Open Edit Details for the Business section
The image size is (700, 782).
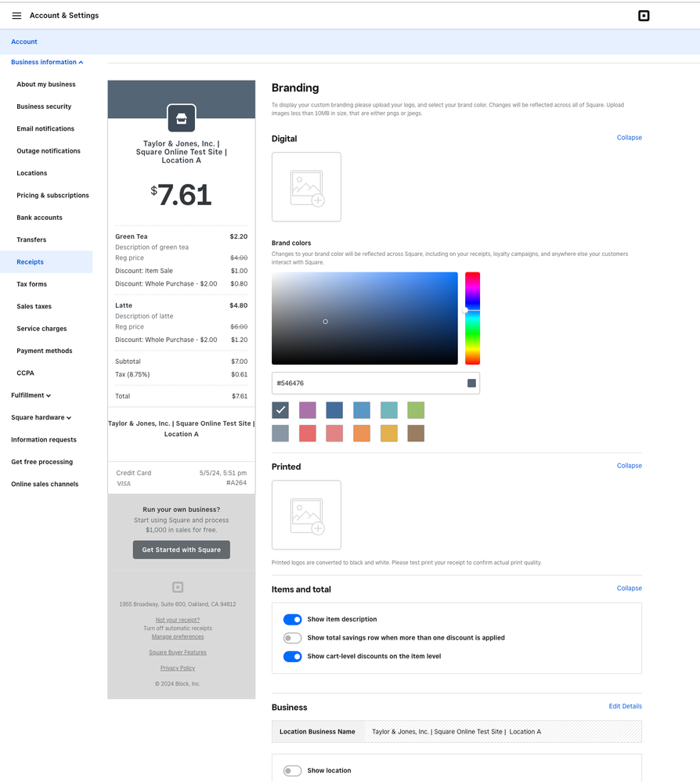pyautogui.click(x=625, y=705)
